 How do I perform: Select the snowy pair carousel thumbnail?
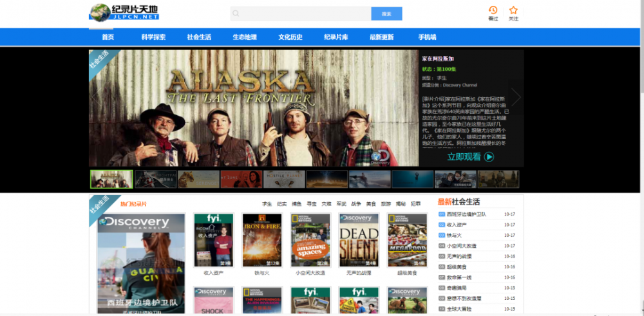(x=455, y=180)
